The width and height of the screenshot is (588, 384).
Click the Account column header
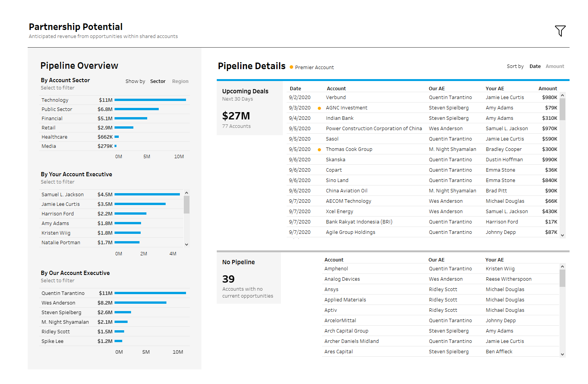coord(336,88)
